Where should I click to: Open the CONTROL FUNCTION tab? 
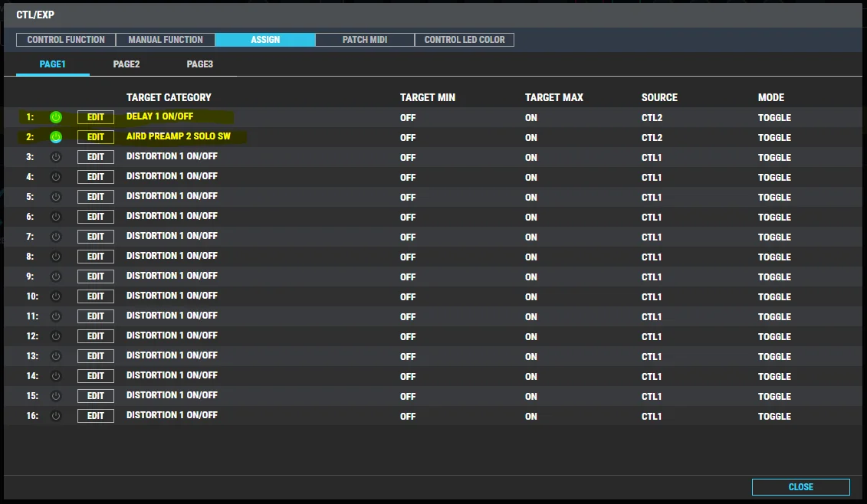66,40
